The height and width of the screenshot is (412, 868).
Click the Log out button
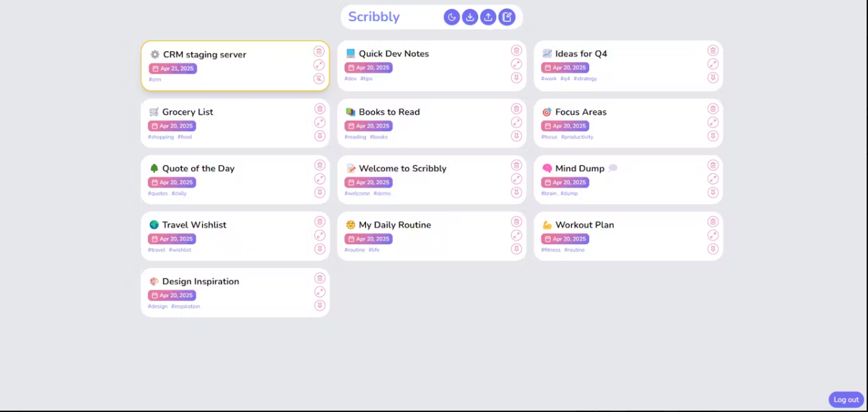point(846,400)
